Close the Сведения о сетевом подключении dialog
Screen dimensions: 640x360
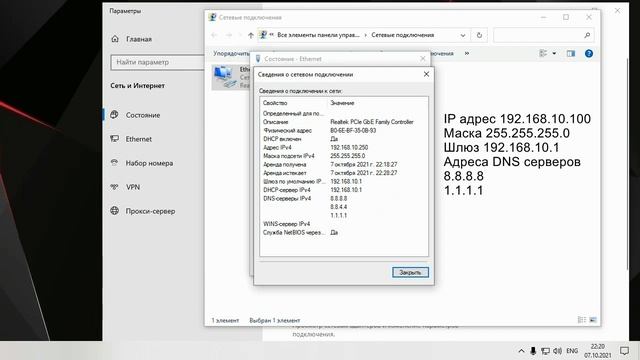coord(426,74)
